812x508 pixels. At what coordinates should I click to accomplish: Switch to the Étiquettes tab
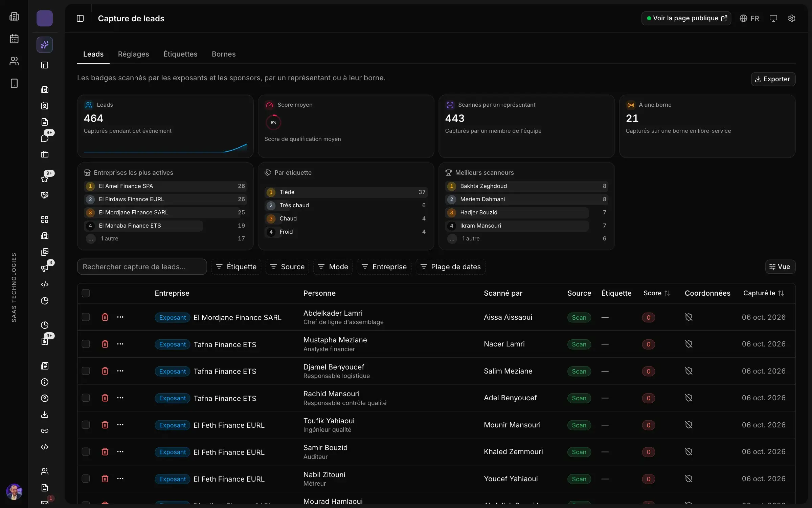(x=180, y=54)
